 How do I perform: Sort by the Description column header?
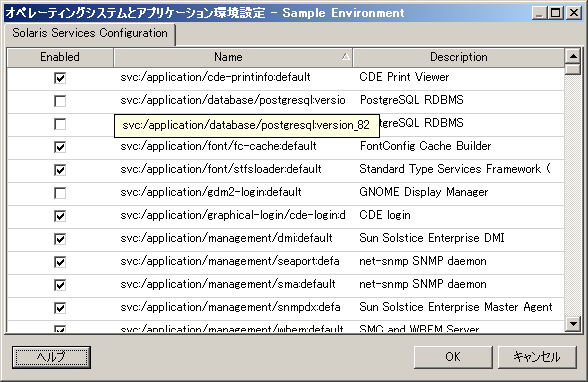[x=458, y=57]
